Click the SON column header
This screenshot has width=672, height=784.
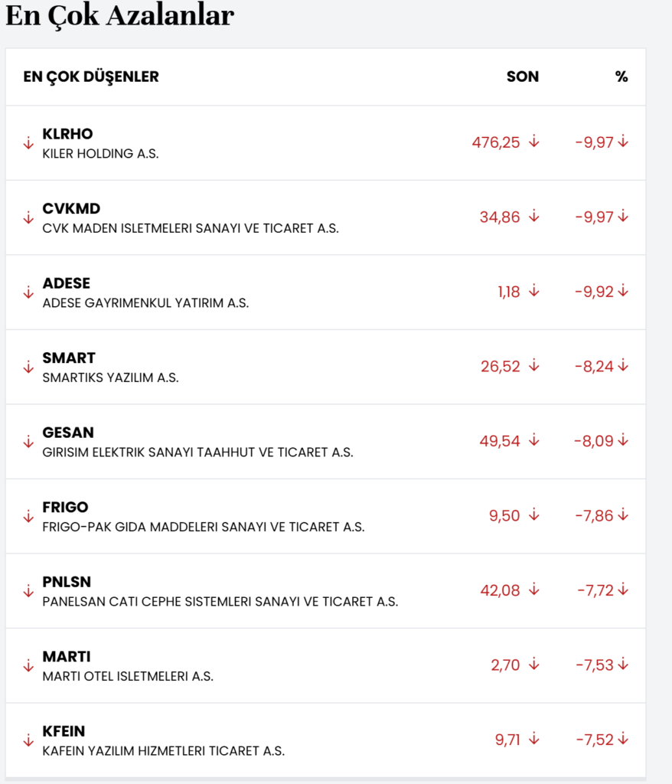click(522, 77)
